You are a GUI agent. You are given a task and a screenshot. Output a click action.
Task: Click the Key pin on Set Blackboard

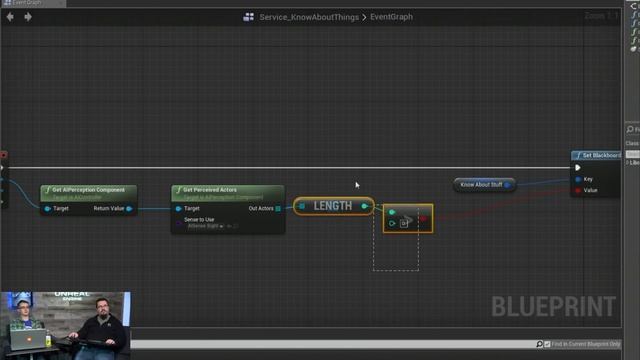(x=578, y=179)
